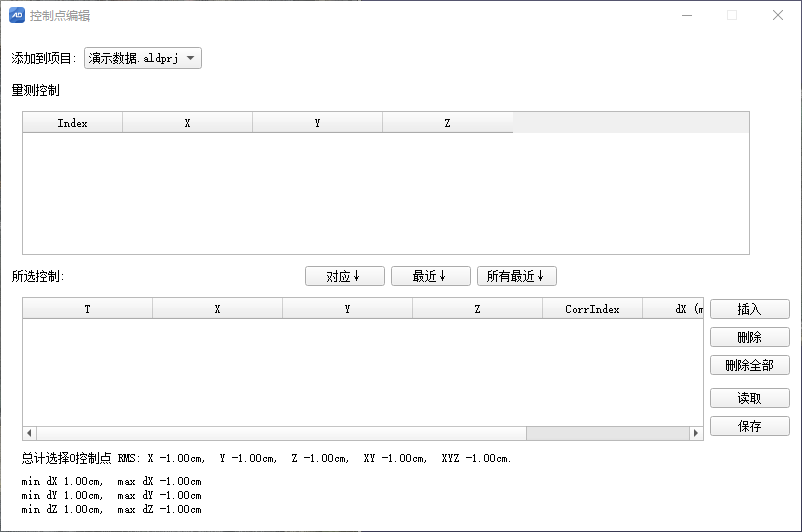Select the Y column header in 量测控制 table
The image size is (802, 532).
(317, 123)
